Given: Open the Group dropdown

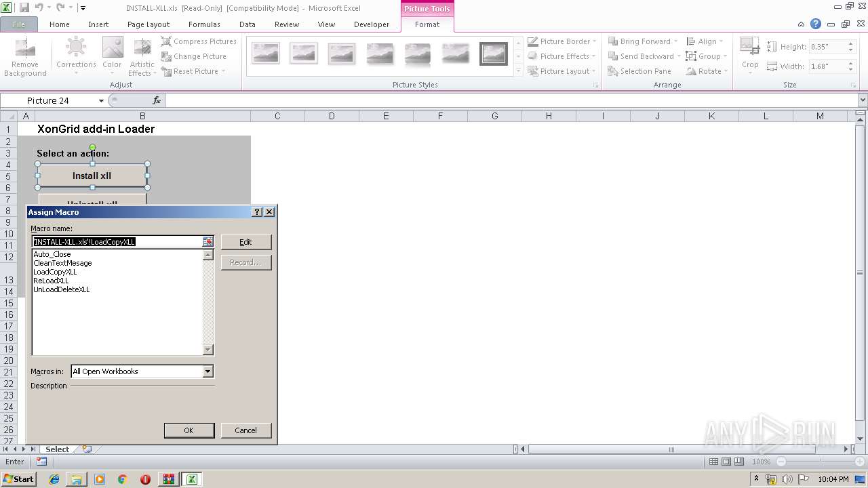Looking at the screenshot, I should click(x=707, y=56).
